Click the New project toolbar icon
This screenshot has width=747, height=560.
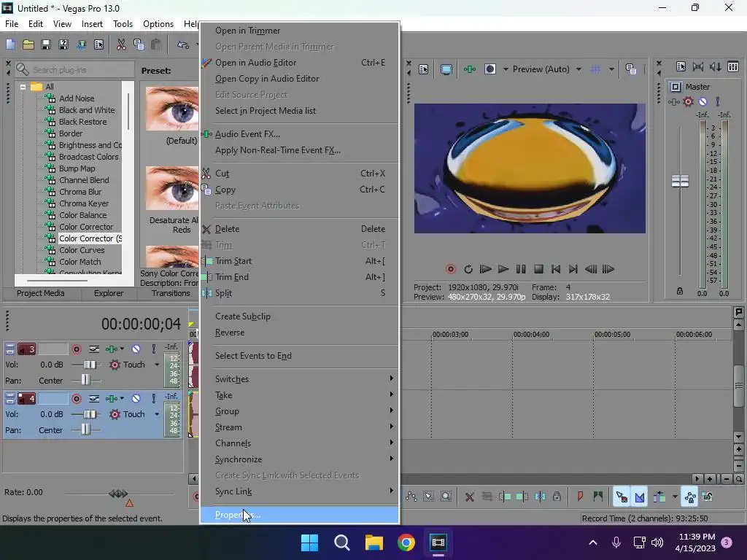tap(10, 44)
